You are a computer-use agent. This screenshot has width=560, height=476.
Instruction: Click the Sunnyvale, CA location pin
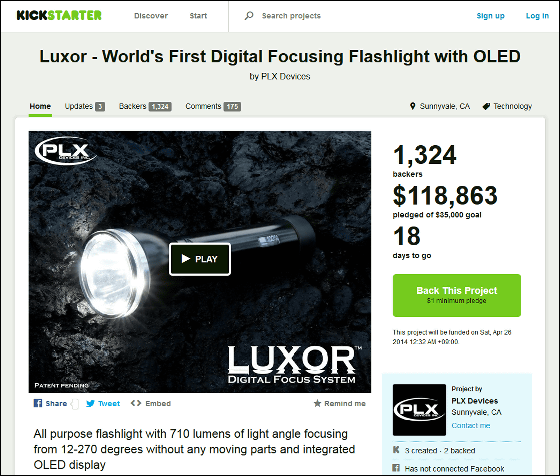point(412,106)
